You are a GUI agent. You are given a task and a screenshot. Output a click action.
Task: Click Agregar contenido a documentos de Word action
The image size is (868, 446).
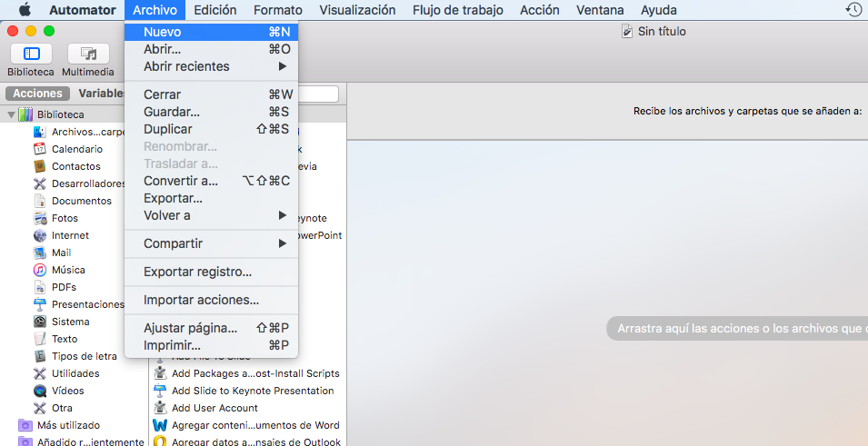247,425
